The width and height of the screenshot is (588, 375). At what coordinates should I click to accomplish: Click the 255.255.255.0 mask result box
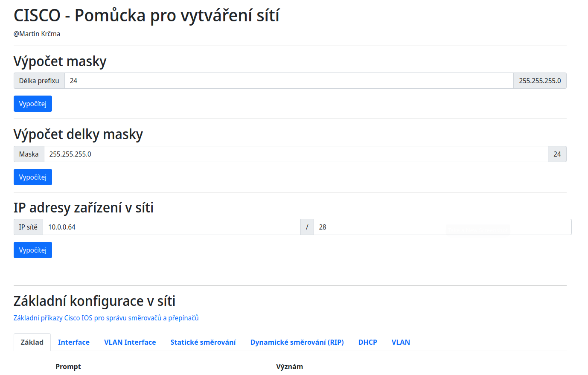pyautogui.click(x=540, y=81)
